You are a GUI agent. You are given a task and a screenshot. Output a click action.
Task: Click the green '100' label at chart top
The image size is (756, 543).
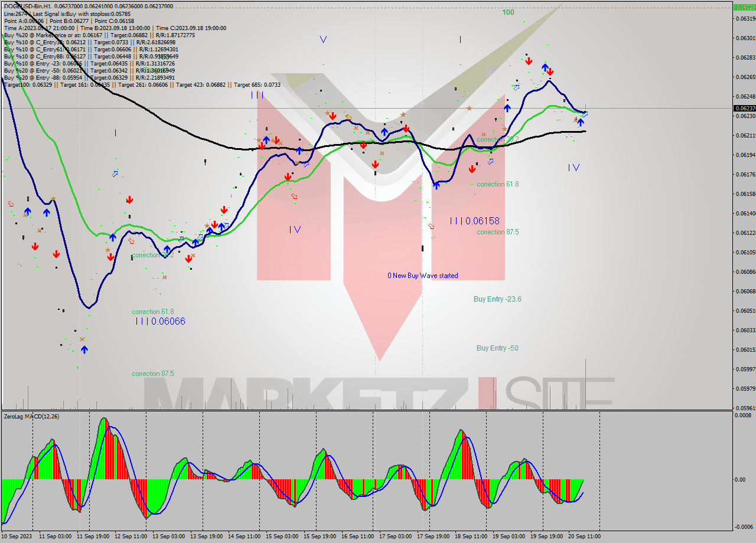pos(508,12)
